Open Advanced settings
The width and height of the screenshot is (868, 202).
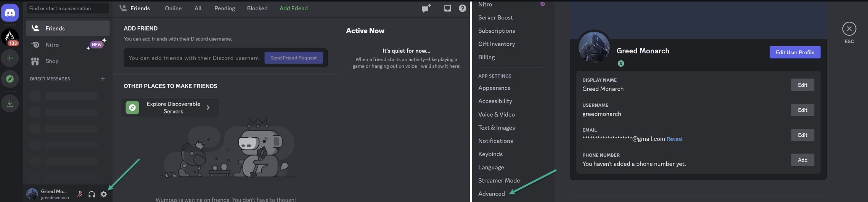[492, 194]
